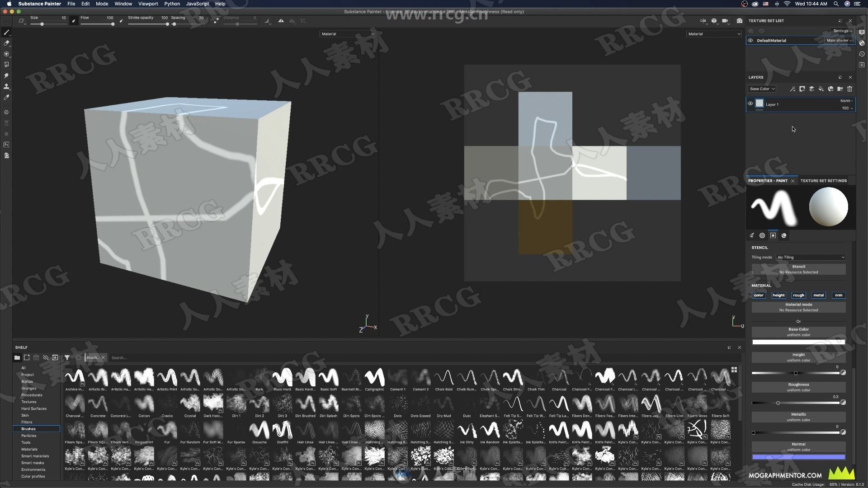Screen dimensions: 868x488
Task: Select the Paint brush tool in left toolbar
Action: coord(6,33)
